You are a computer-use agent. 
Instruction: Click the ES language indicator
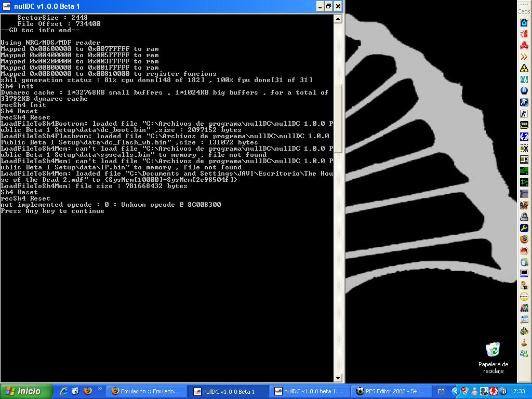441,392
